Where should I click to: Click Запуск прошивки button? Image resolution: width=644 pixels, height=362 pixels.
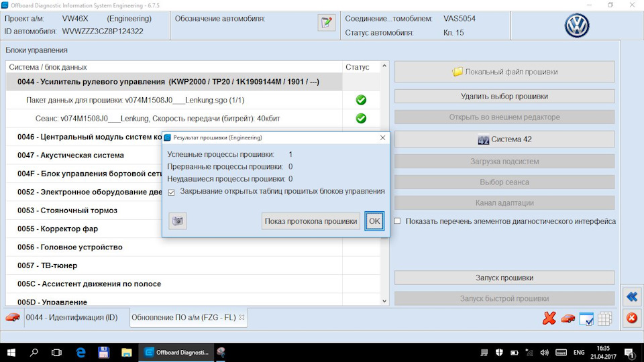click(504, 278)
